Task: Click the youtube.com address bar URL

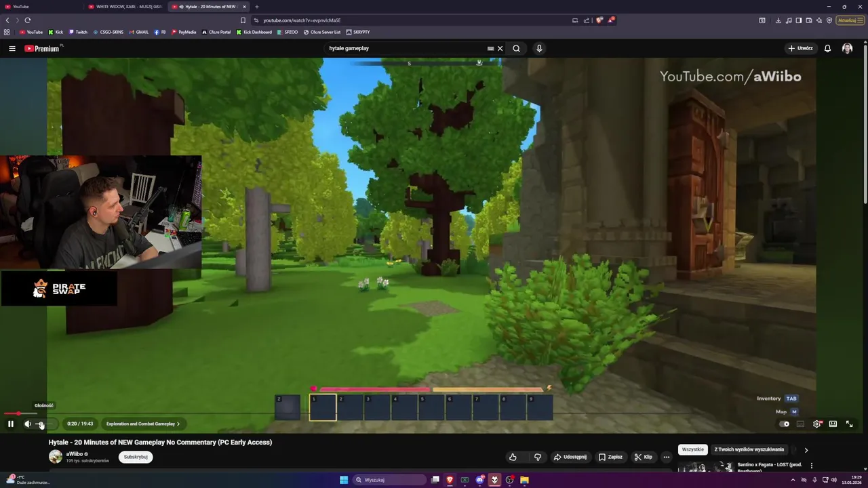Action: (x=302, y=20)
